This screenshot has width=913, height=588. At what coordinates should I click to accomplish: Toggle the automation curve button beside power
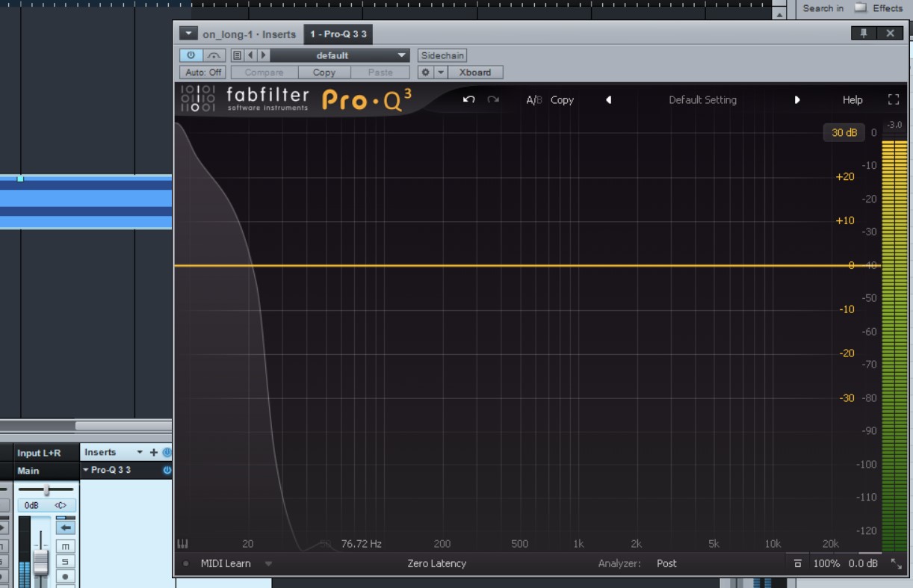[x=214, y=55]
